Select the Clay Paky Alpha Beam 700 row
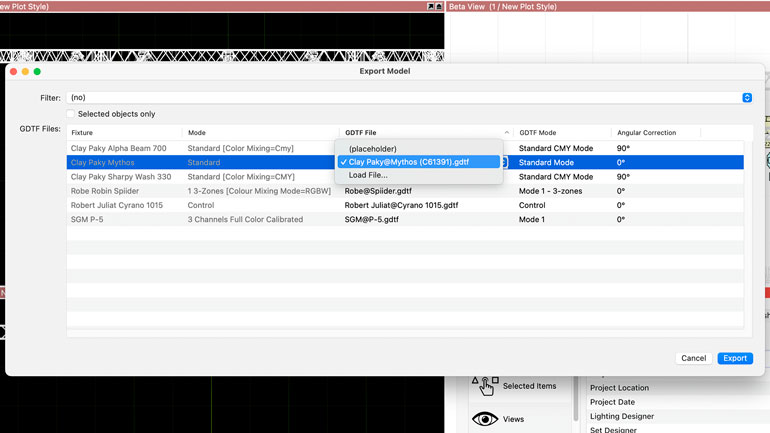 (118, 148)
